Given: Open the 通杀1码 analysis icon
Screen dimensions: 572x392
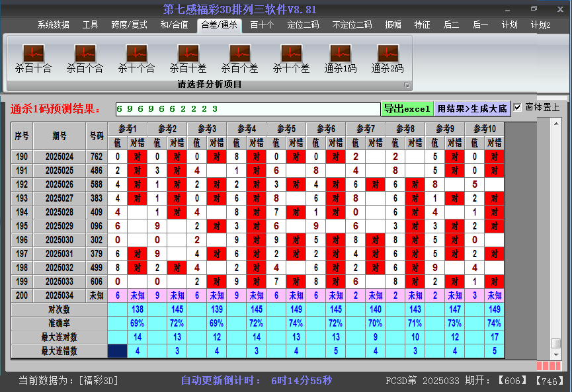Looking at the screenshot, I should click(341, 58).
